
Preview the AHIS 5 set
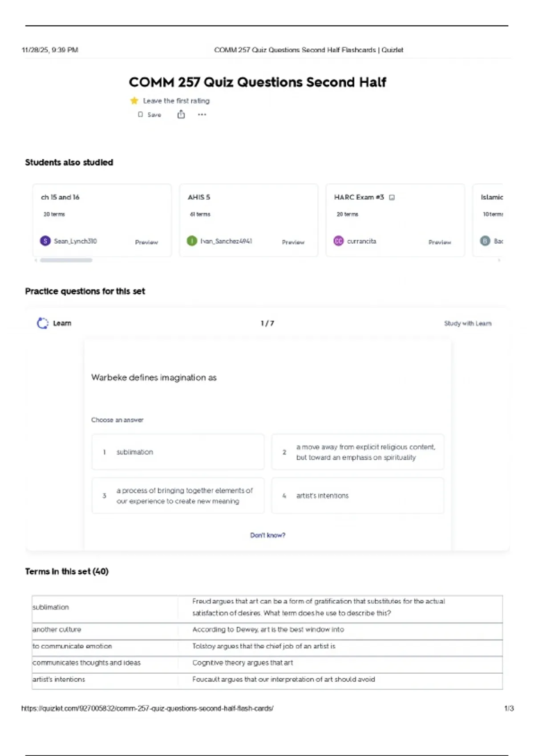click(293, 242)
